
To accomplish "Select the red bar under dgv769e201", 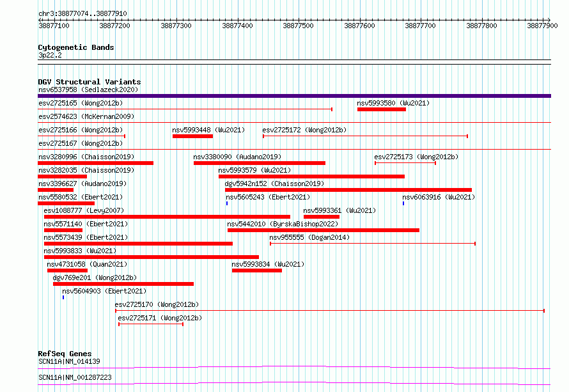I will click(x=123, y=284).
